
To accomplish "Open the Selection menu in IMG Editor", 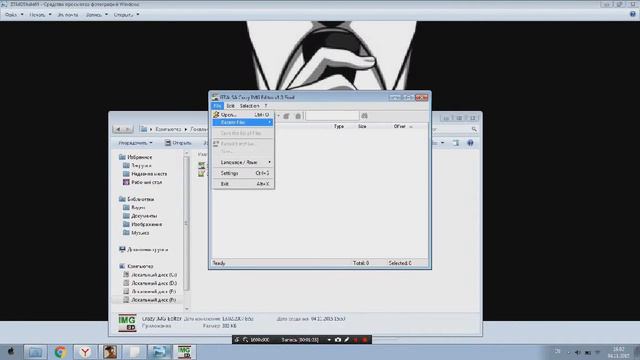I will pos(249,106).
